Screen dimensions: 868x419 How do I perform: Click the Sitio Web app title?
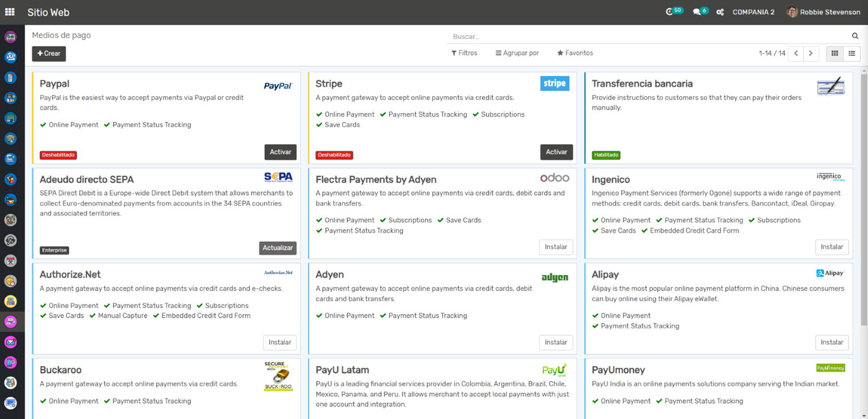coord(48,12)
